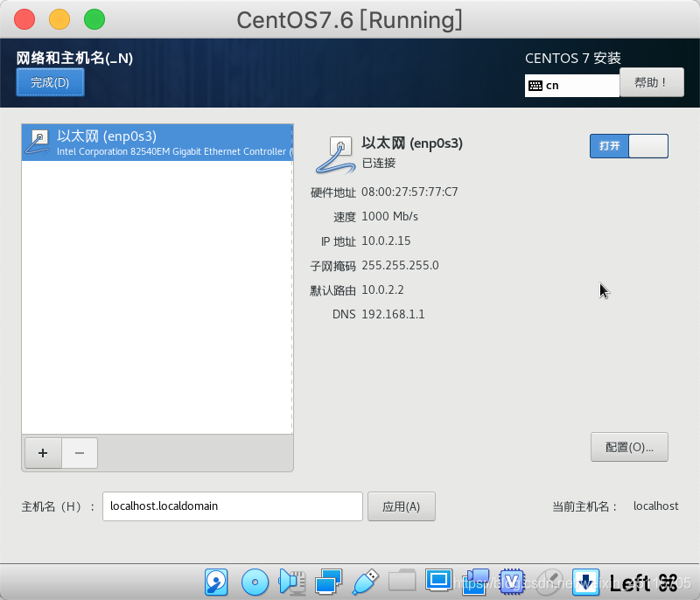Click the hostname field localhost.localdomain
Image resolution: width=700 pixels, height=600 pixels.
tap(232, 506)
